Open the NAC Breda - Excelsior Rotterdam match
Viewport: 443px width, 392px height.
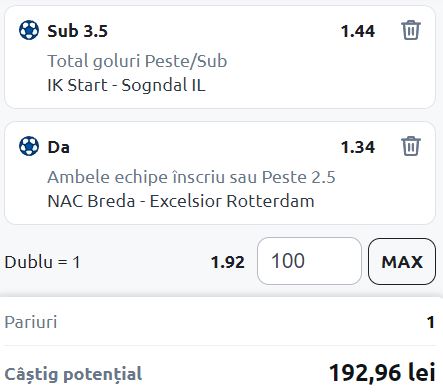tap(181, 201)
